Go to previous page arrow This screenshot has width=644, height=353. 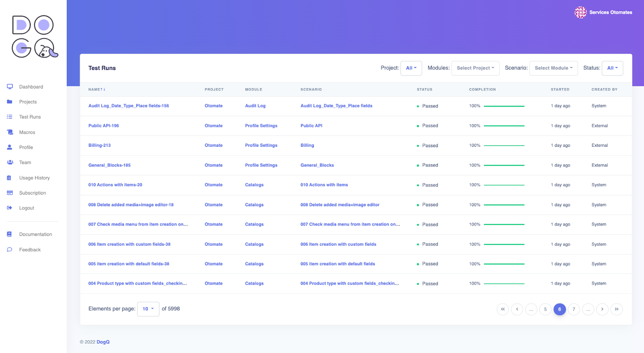[517, 309]
